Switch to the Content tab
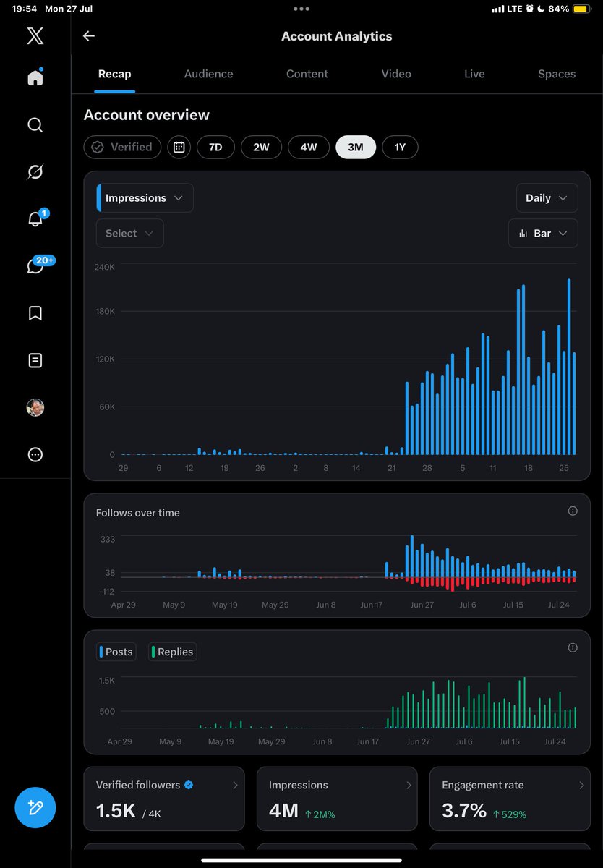 (307, 74)
